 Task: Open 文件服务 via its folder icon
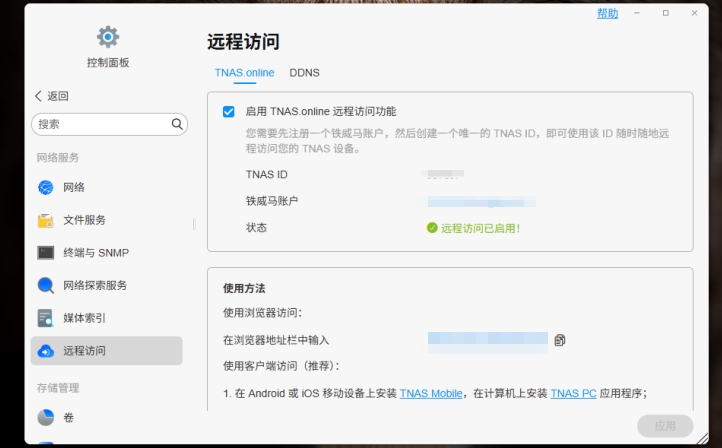pos(46,220)
